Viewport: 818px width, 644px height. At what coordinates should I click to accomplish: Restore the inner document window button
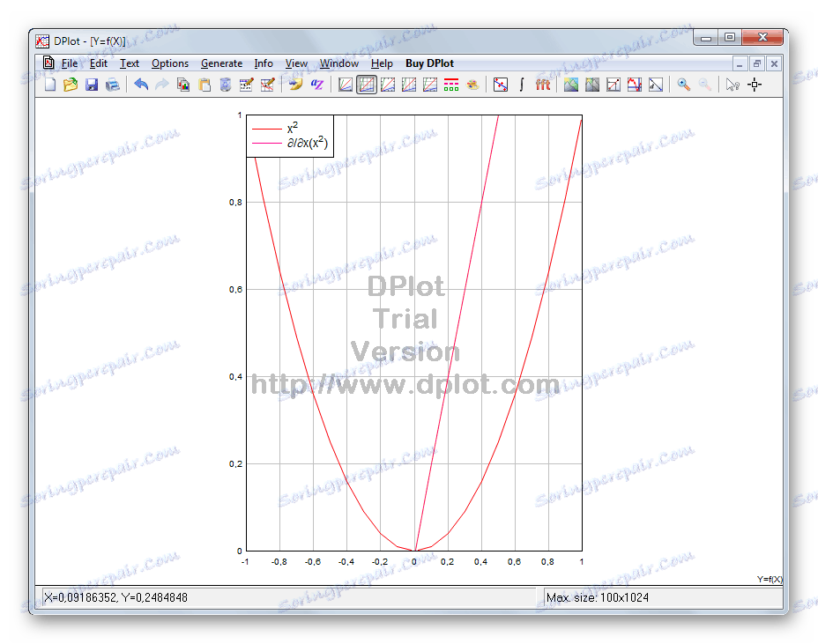(x=757, y=63)
